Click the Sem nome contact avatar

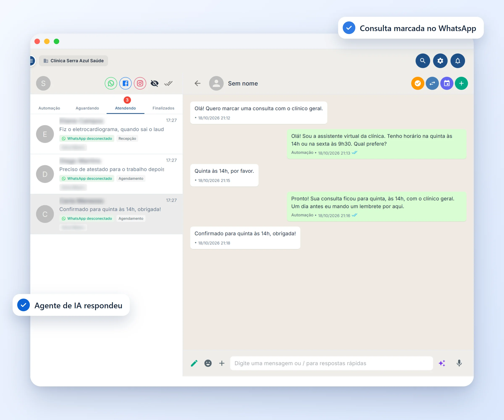[216, 83]
